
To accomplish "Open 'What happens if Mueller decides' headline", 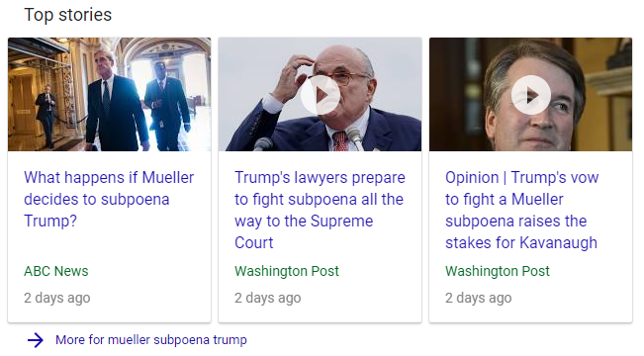I will 109,199.
